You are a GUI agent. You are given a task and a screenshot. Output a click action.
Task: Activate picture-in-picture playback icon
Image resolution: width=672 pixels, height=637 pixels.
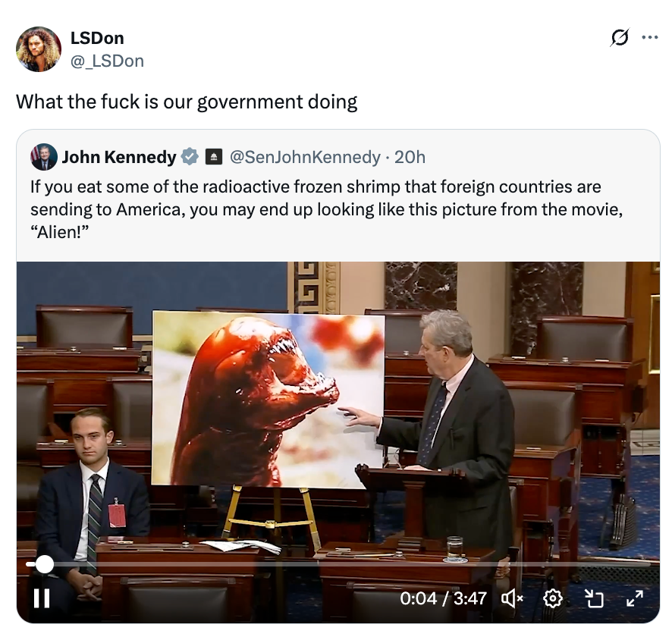595,598
